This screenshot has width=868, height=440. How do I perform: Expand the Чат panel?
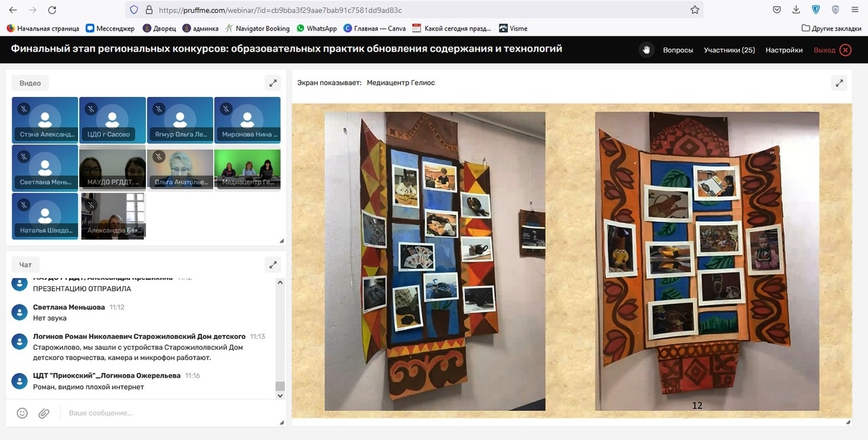click(273, 265)
